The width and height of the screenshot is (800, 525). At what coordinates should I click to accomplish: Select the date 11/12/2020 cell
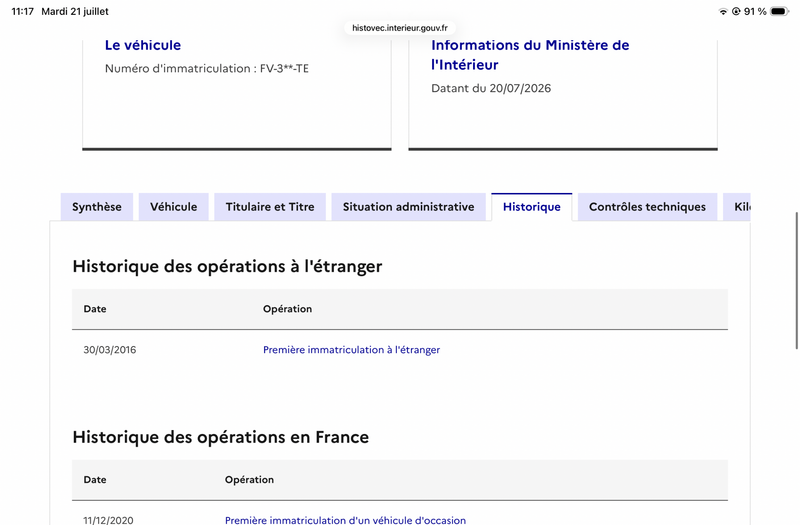click(108, 520)
